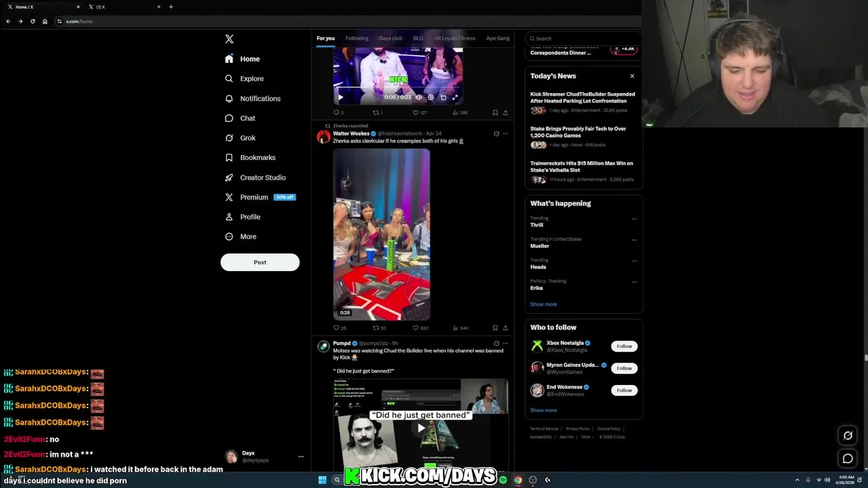Open the Walter Weekes profile avatar
The height and width of the screenshot is (488, 868).
[x=323, y=137]
